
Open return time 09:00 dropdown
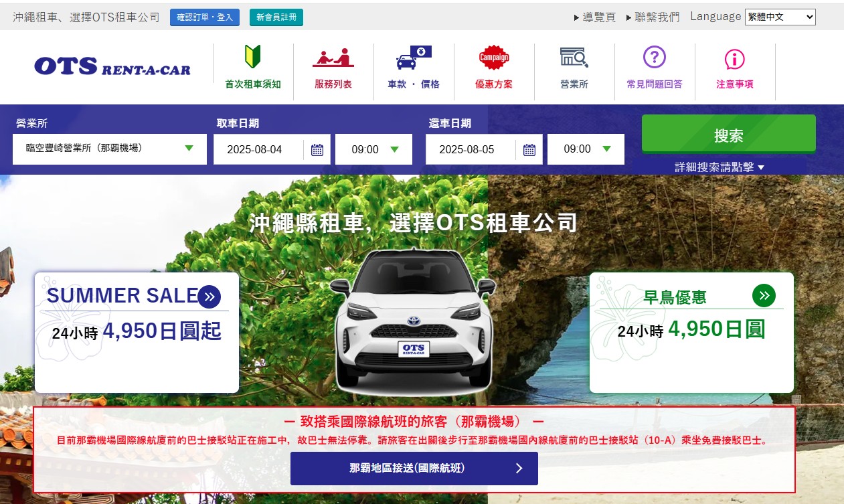pyautogui.click(x=586, y=149)
